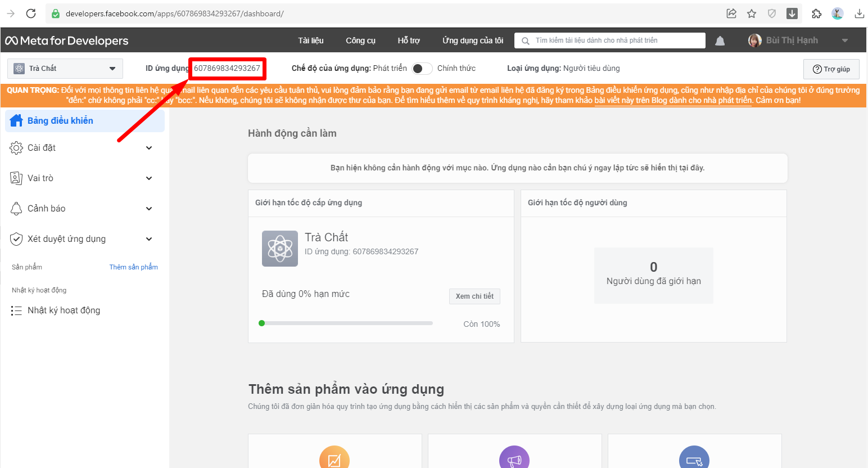Click the notifications bell icon

click(720, 40)
